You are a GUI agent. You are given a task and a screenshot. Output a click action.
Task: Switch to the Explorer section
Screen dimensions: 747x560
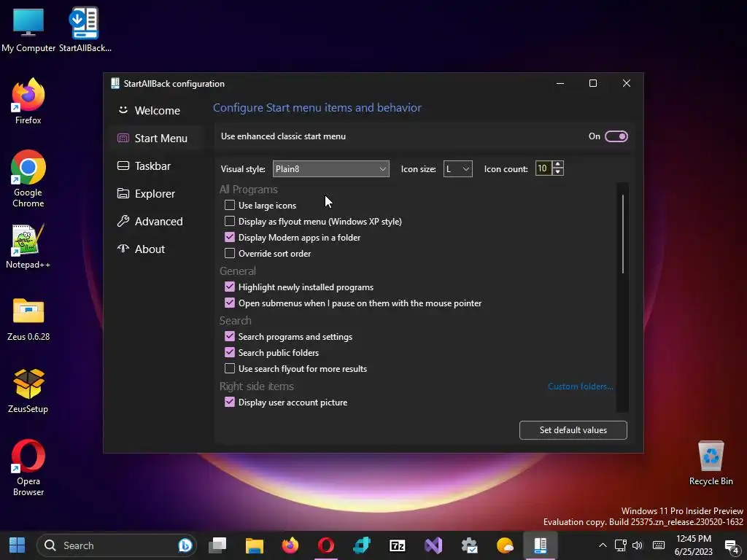156,193
